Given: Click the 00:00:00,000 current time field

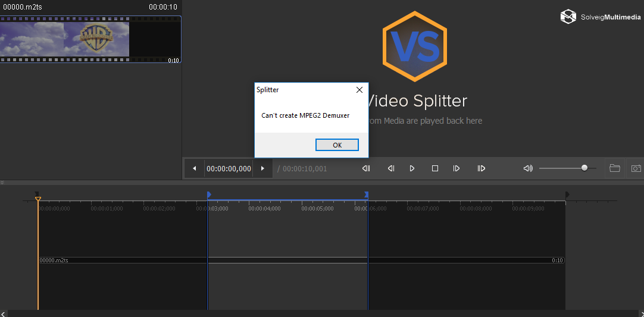Looking at the screenshot, I should click(229, 168).
